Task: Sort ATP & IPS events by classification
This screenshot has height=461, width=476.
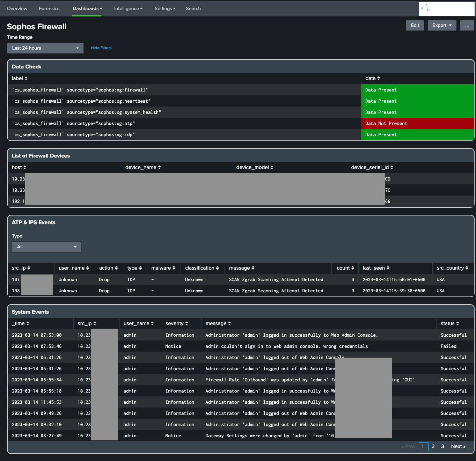Action: point(202,268)
